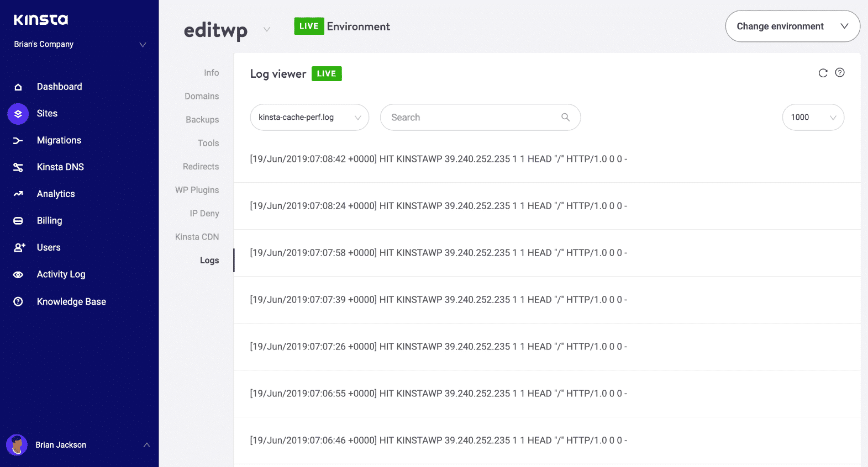Switch to the Kinsta CDN tab
Screen dimensions: 868x467
pyautogui.click(x=197, y=237)
